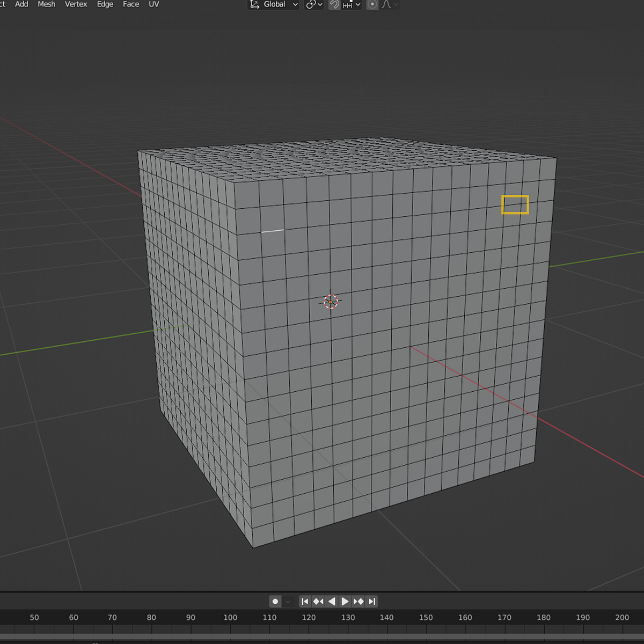644x644 pixels.
Task: Click the proportional editing falloff curve icon
Action: pos(385,5)
